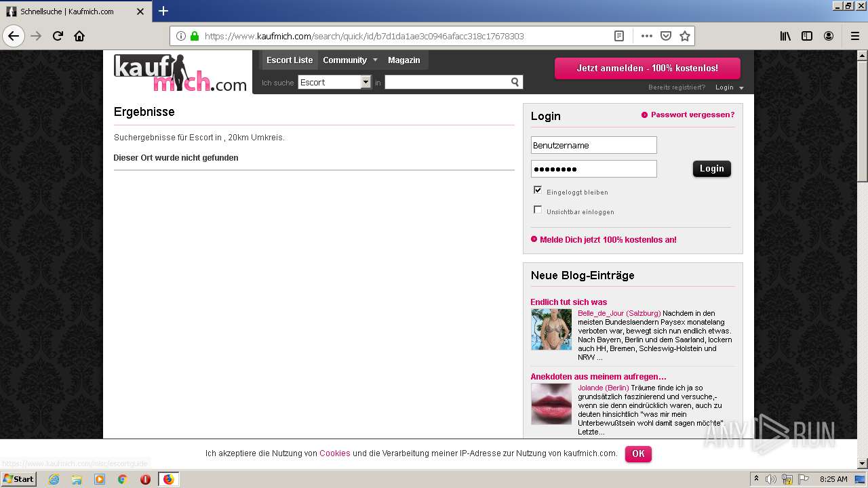This screenshot has width=868, height=488.
Task: Click the browser forward arrow
Action: pyautogui.click(x=36, y=36)
